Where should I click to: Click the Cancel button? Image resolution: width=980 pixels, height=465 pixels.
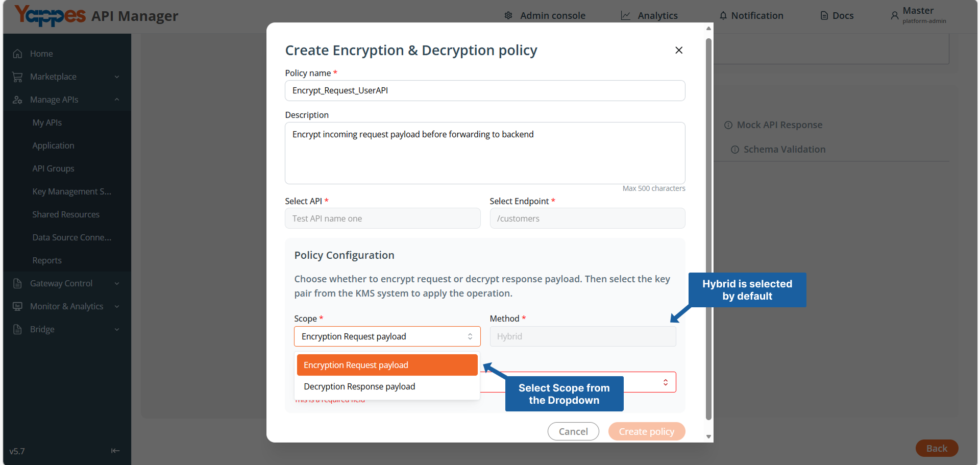pos(573,431)
